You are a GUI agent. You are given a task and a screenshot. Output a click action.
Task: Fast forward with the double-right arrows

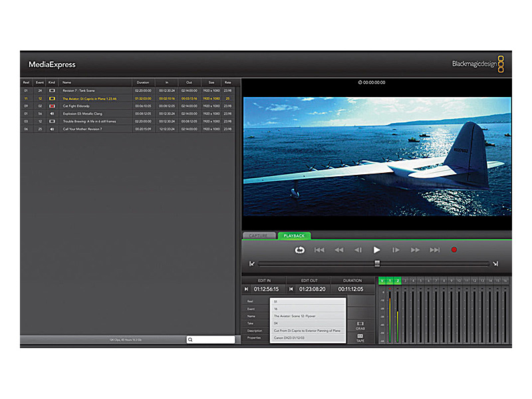[415, 250]
